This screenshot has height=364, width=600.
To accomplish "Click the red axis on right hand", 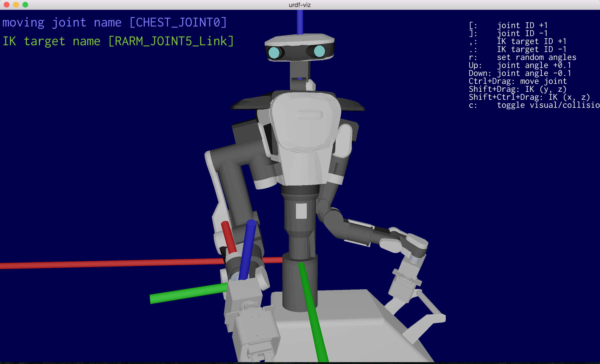I will (x=229, y=237).
